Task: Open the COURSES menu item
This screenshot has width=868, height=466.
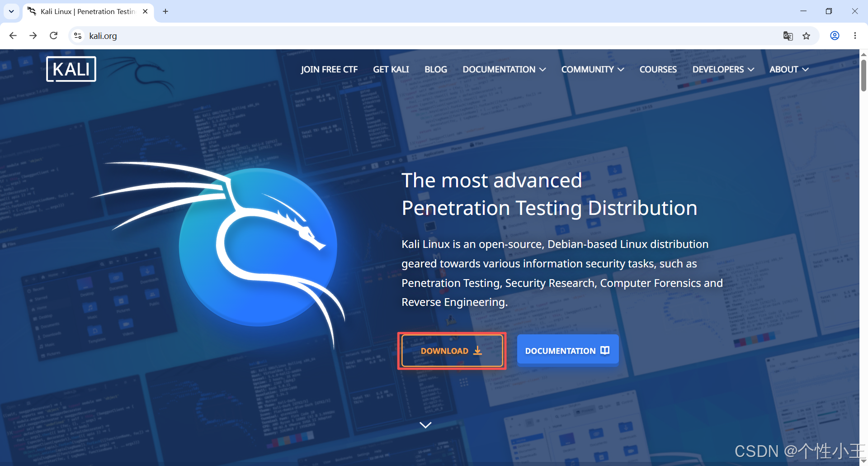Action: [x=658, y=69]
